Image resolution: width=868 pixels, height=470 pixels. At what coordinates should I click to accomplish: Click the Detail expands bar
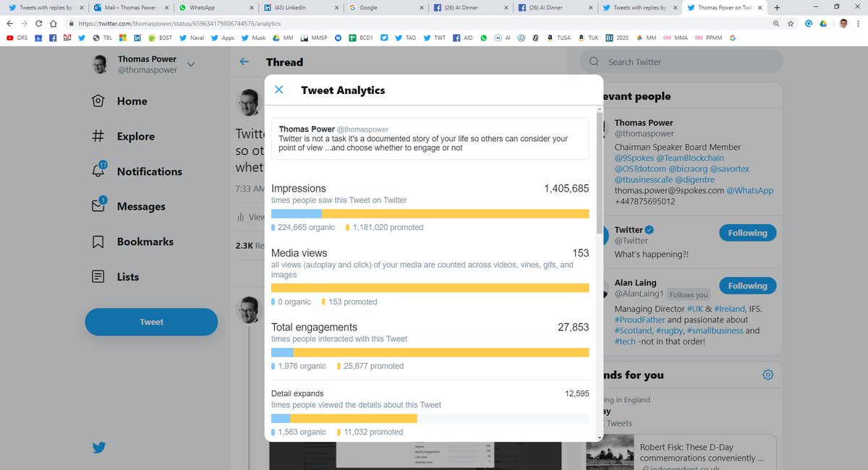(430, 418)
